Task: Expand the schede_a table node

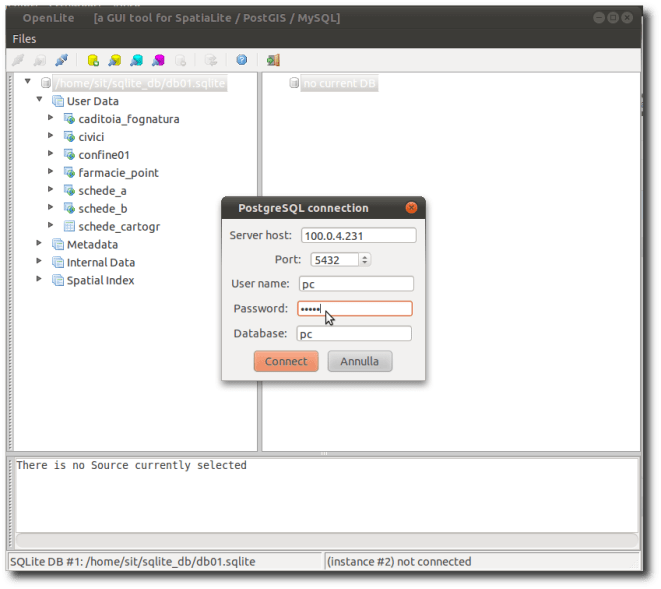Action: point(51,189)
